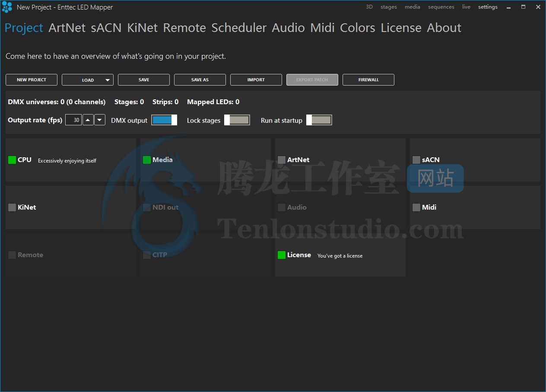The width and height of the screenshot is (546, 392).
Task: Click the 'Strips: 0' text
Action: tap(165, 102)
